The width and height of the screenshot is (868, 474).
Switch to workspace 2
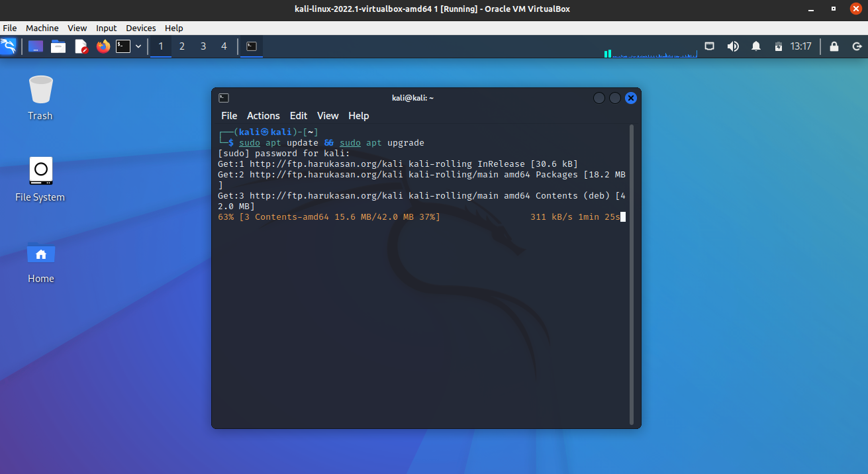(x=182, y=46)
